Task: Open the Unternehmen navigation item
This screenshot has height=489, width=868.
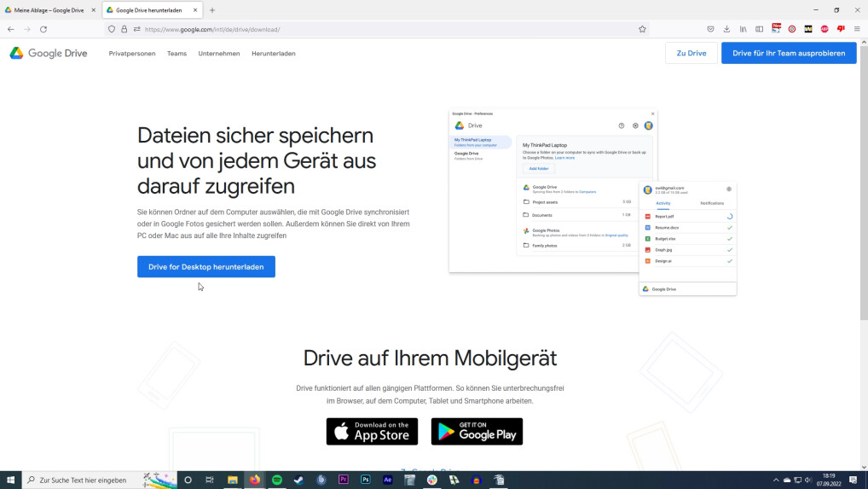Action: pyautogui.click(x=219, y=54)
